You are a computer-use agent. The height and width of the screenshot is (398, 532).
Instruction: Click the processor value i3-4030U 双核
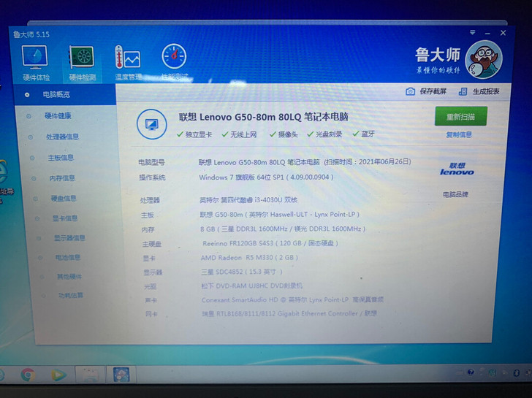tap(248, 200)
